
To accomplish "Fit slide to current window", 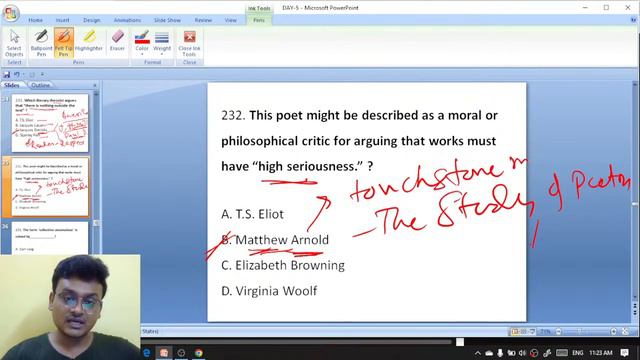I will tap(625, 332).
